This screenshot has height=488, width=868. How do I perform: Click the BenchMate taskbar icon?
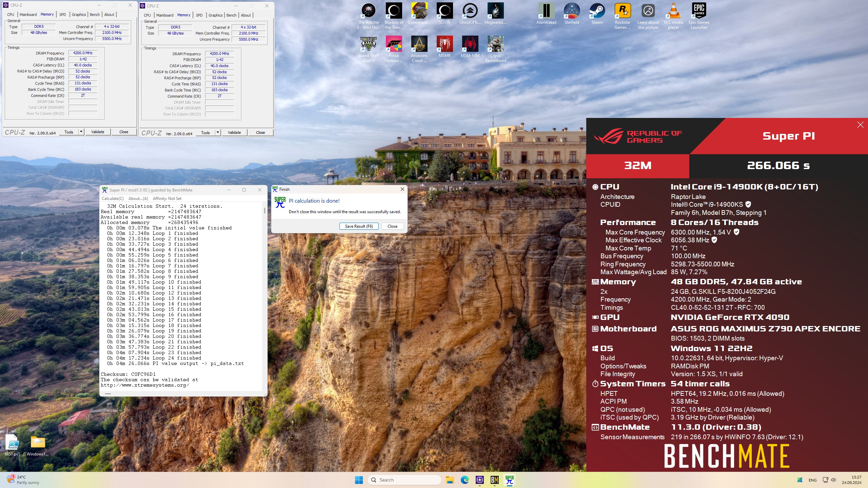(x=494, y=480)
